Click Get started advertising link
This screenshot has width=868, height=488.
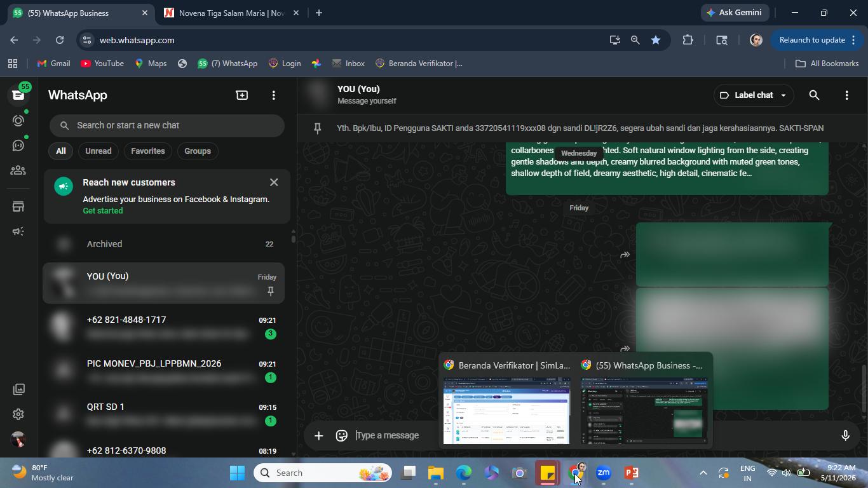click(x=102, y=211)
